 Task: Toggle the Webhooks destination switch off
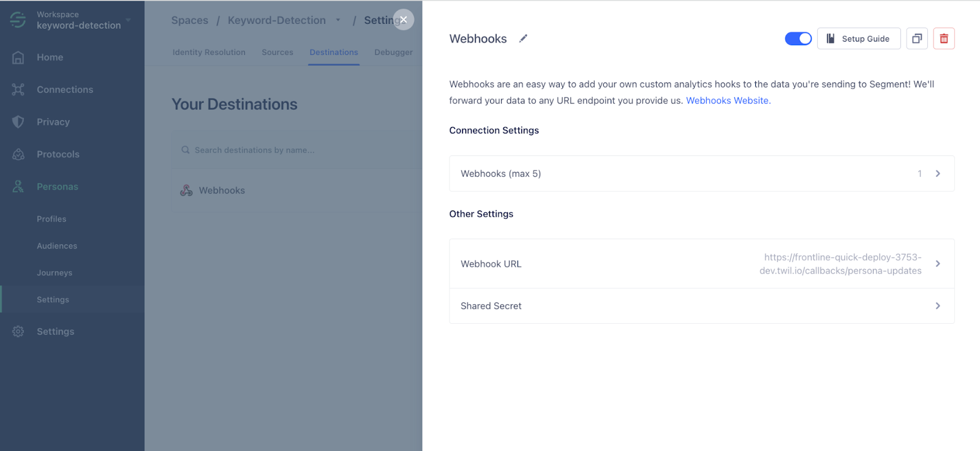click(x=798, y=39)
